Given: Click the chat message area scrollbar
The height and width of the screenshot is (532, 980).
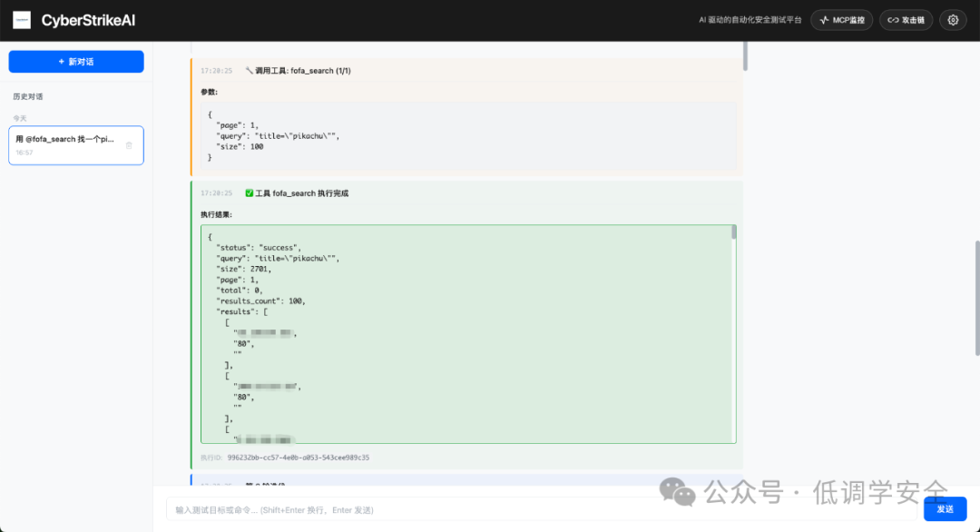Looking at the screenshot, I should (x=745, y=55).
